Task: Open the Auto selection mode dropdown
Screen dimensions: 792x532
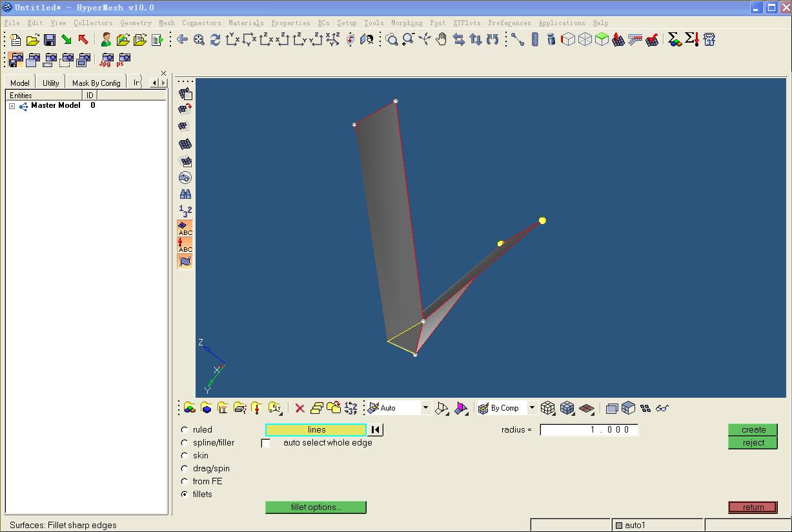Action: click(425, 408)
